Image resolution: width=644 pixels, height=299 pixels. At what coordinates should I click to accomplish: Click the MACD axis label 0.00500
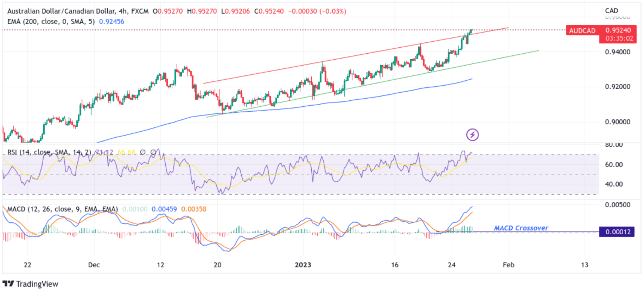coord(617,205)
